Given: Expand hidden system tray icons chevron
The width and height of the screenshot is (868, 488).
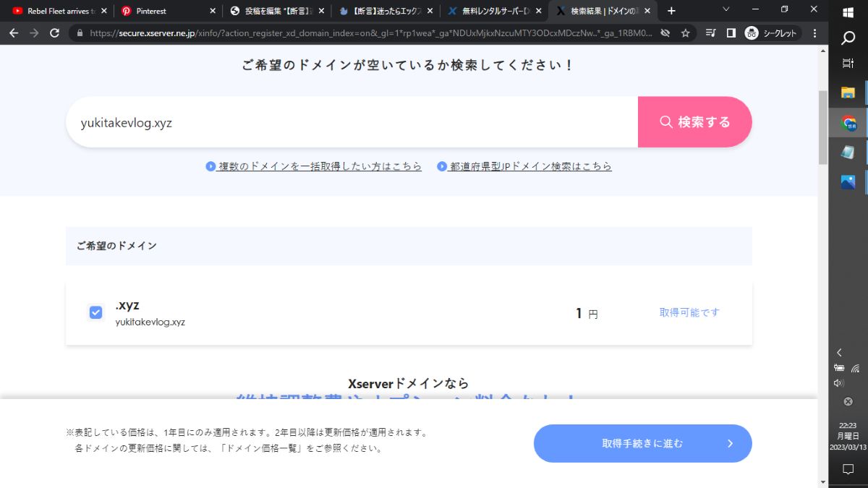Looking at the screenshot, I should click(x=839, y=353).
